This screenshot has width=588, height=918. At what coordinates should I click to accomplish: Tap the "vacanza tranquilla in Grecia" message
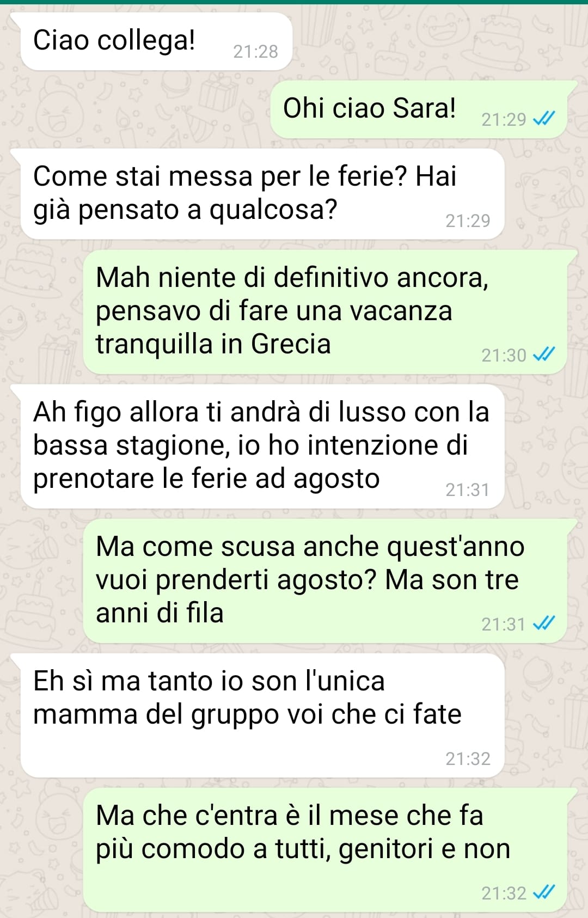(x=325, y=311)
